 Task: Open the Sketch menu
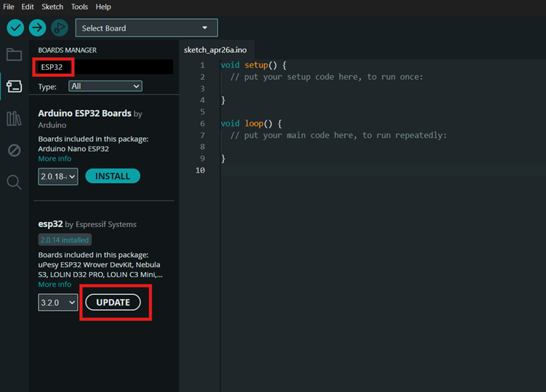click(52, 7)
